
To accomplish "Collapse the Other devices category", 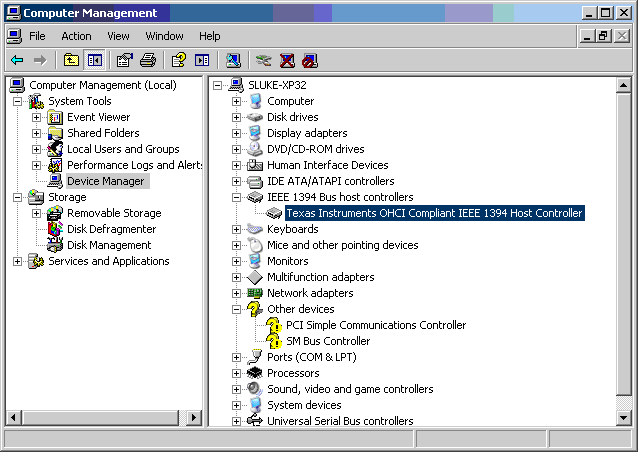I will pos(237,309).
